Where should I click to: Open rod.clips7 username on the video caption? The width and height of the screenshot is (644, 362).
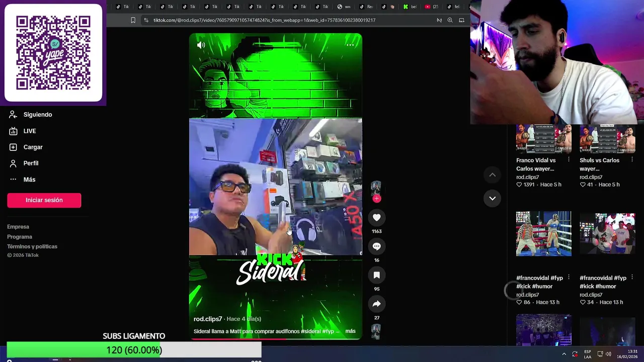[208, 319]
